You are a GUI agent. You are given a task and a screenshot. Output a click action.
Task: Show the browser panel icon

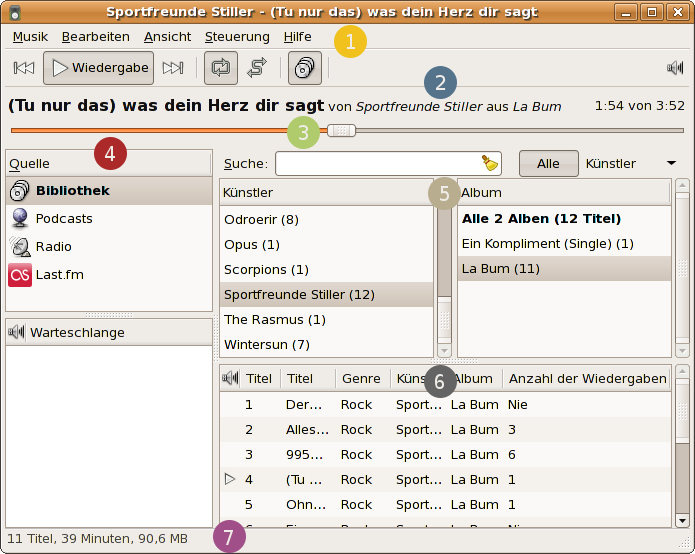305,68
